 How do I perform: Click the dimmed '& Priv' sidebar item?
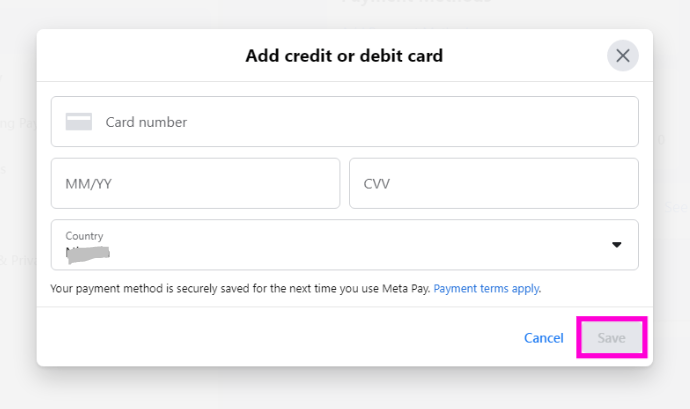[18, 260]
